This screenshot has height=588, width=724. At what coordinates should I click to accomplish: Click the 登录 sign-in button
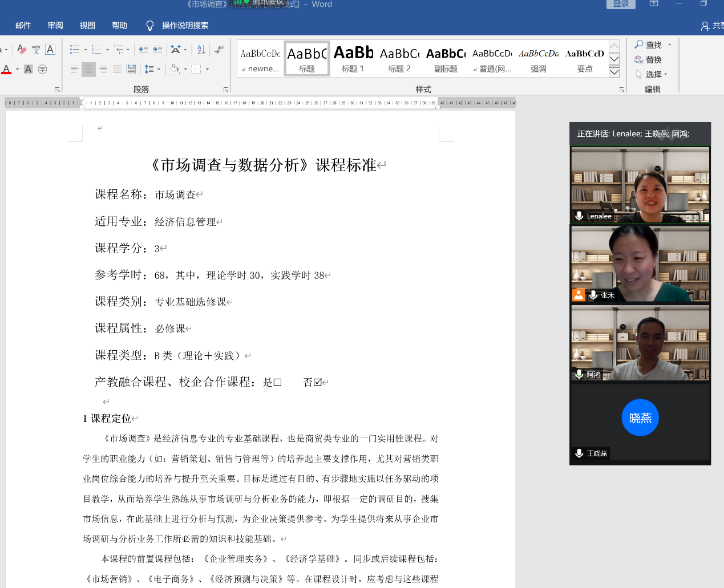[620, 4]
